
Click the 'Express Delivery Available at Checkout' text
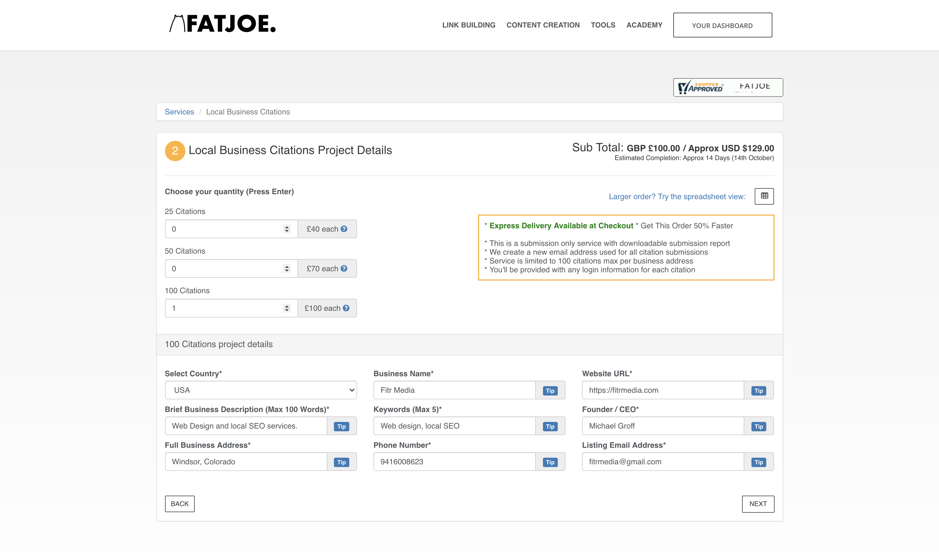561,226
